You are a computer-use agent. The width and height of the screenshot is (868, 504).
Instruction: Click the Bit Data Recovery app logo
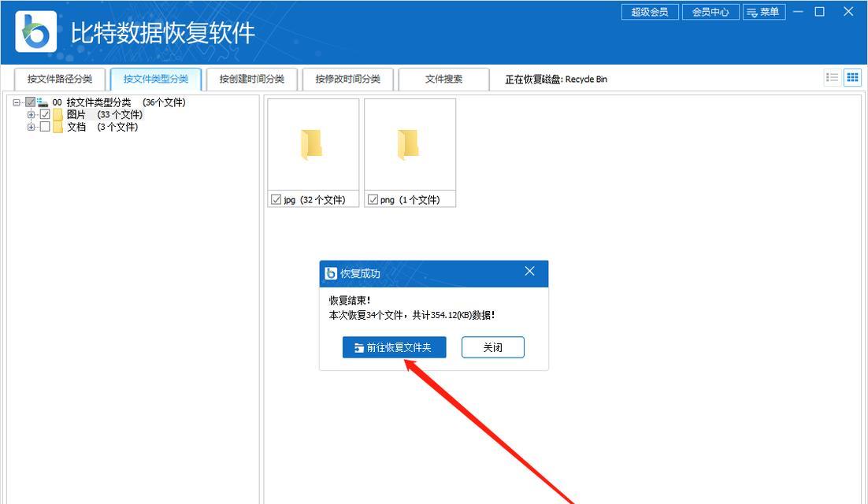[x=36, y=32]
